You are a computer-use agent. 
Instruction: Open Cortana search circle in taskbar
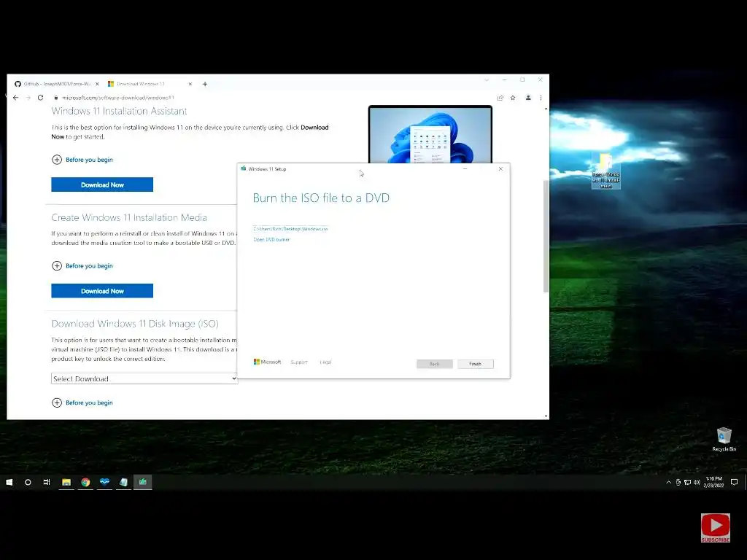28,482
